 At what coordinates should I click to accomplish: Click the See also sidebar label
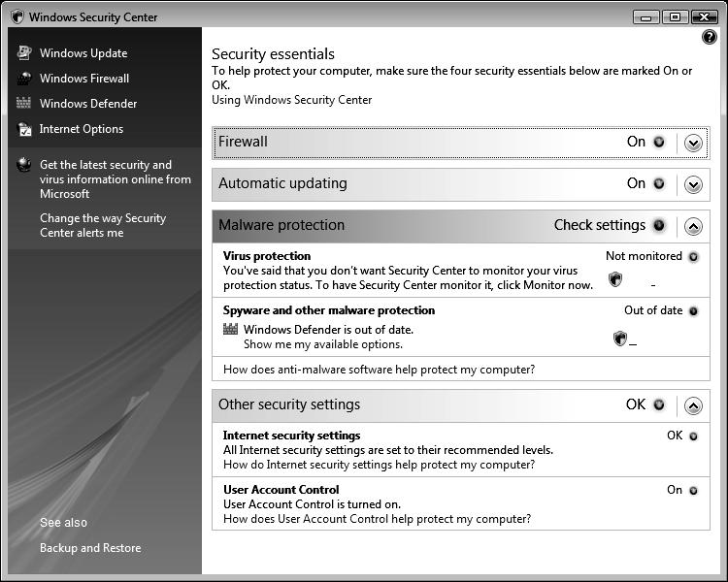pyautogui.click(x=64, y=523)
